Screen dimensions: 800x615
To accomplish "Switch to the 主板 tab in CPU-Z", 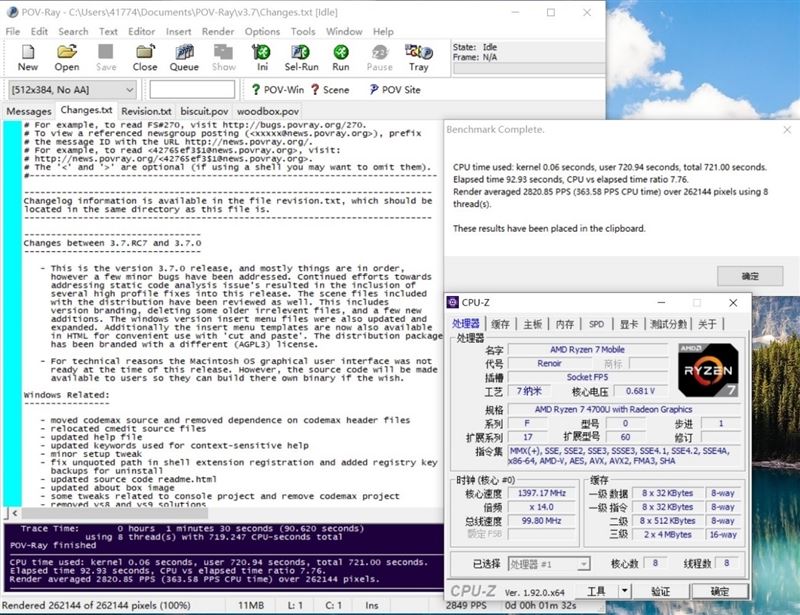I will coord(533,324).
